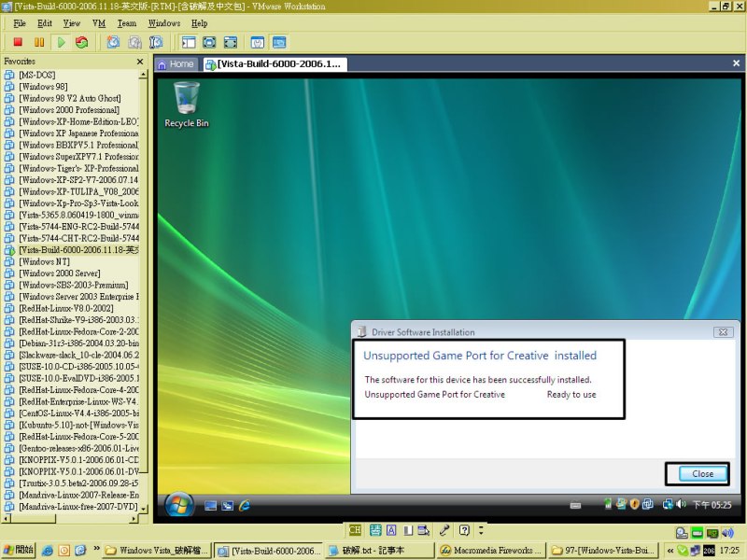Show the summary view toolbar icon

258,42
